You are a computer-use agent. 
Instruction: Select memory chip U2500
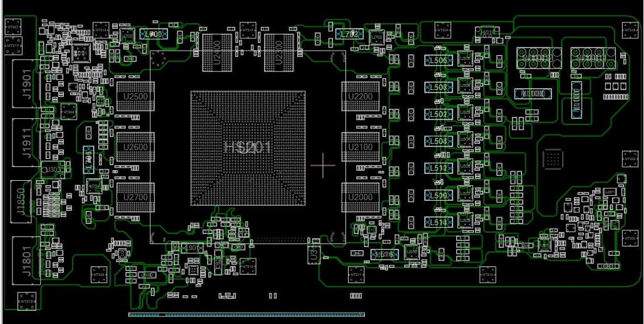pos(135,96)
